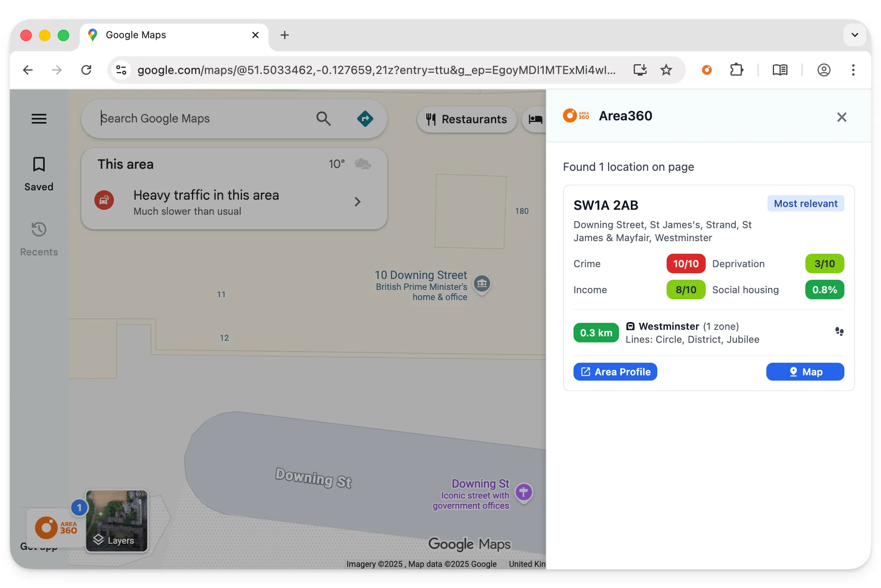Click the hotels category icon on the map
The width and height of the screenshot is (881, 588).
(x=536, y=119)
